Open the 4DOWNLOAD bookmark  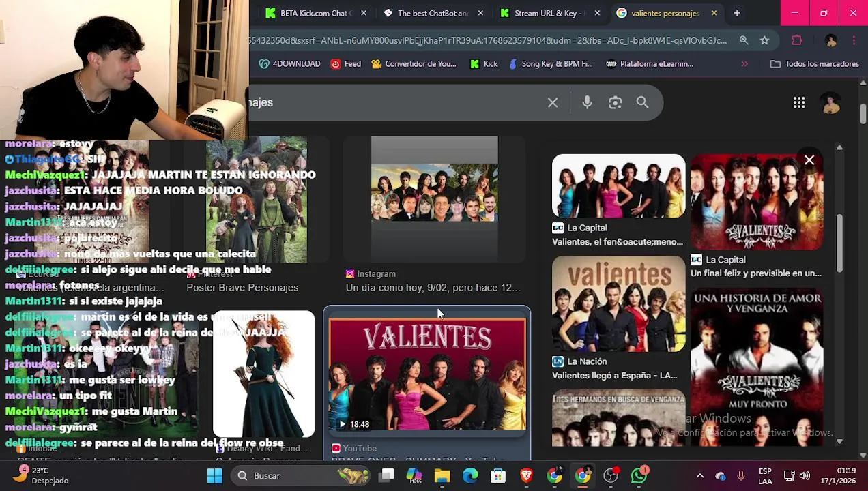[289, 64]
